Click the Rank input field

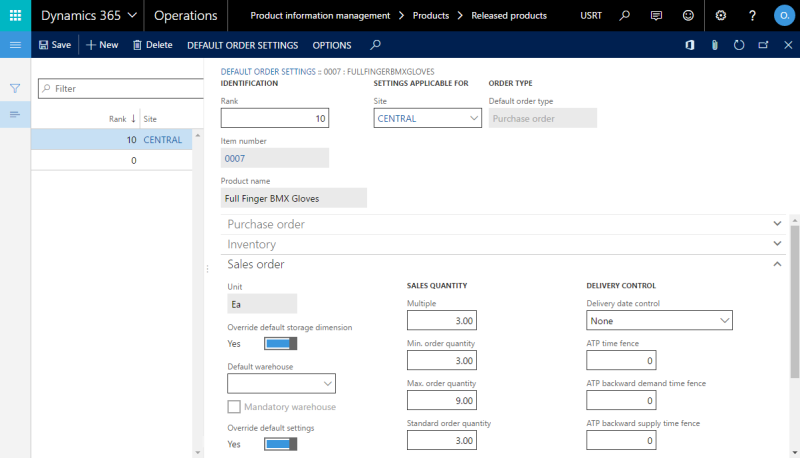pos(274,118)
